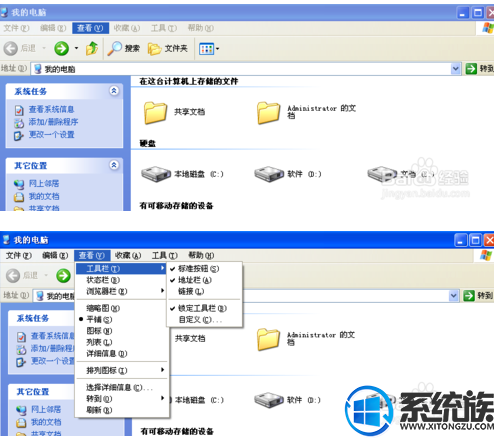Viewport: 494px width, 439px height.
Task: Collapse 系统任务 panel in upper window
Action: [114, 91]
